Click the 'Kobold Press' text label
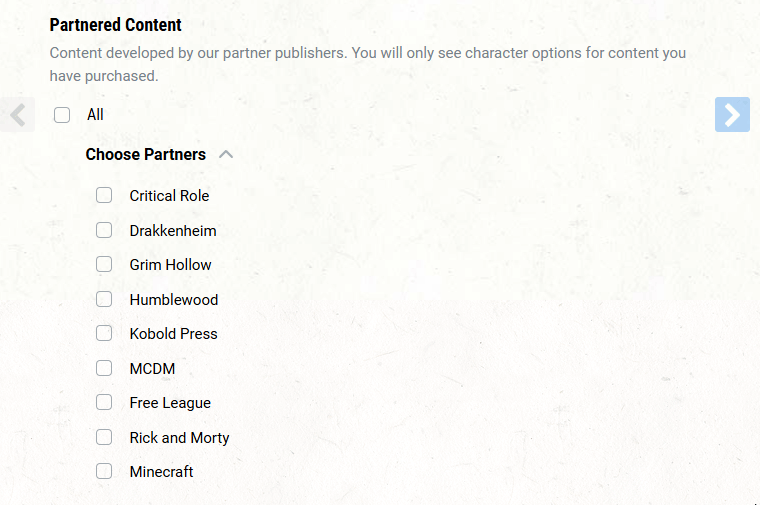This screenshot has height=505, width=760. coord(173,334)
